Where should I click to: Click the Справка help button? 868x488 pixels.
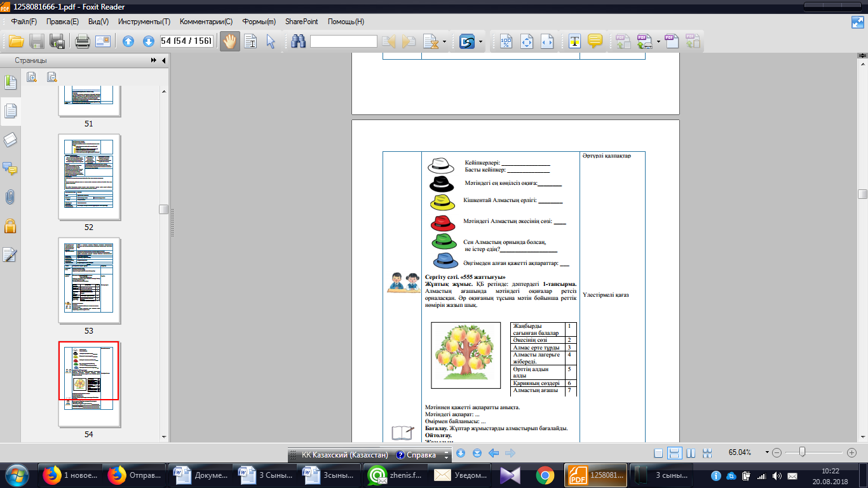tap(416, 455)
